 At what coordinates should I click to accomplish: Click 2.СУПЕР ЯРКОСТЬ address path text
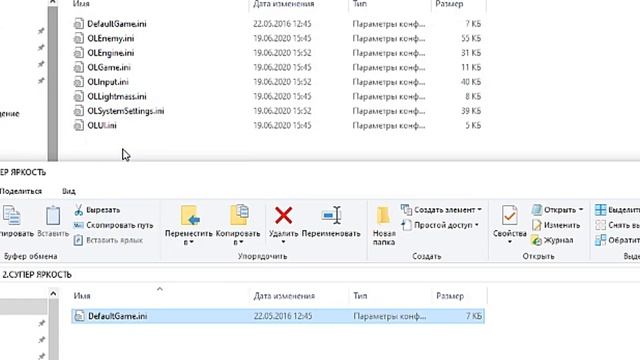point(37,275)
